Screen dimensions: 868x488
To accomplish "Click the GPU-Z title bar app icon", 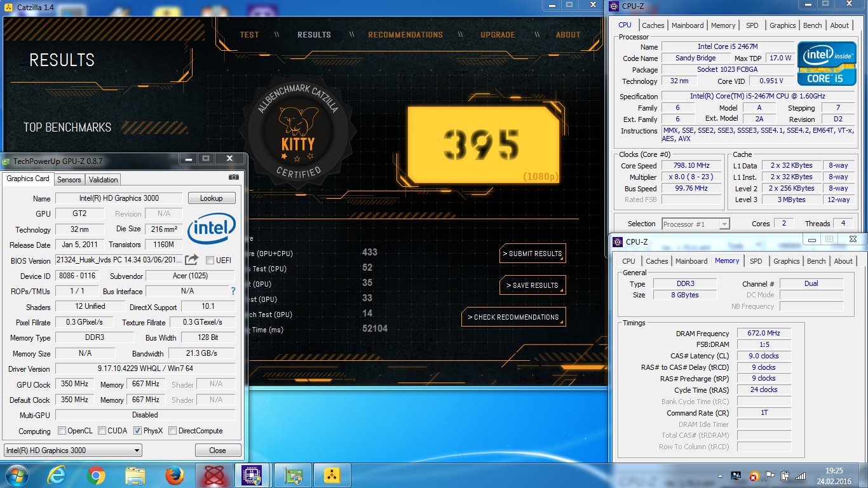I will click(6, 161).
